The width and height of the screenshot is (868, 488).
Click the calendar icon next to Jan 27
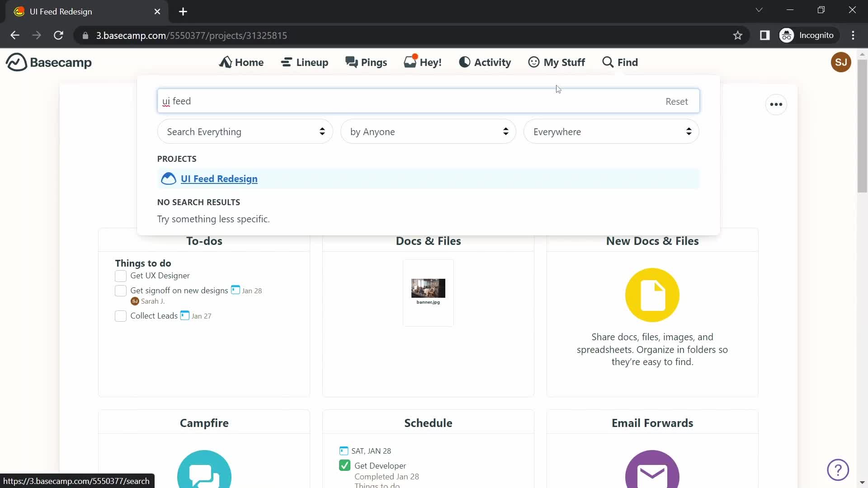(184, 315)
